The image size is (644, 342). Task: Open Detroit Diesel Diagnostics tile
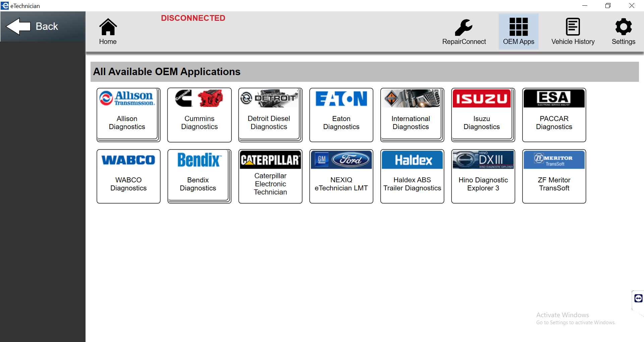click(270, 115)
